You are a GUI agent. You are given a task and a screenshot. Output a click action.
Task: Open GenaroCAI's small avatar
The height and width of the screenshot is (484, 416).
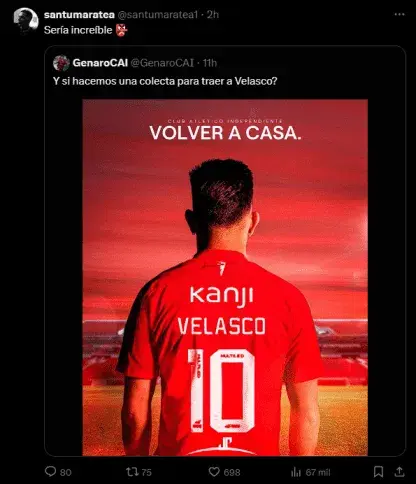click(61, 63)
